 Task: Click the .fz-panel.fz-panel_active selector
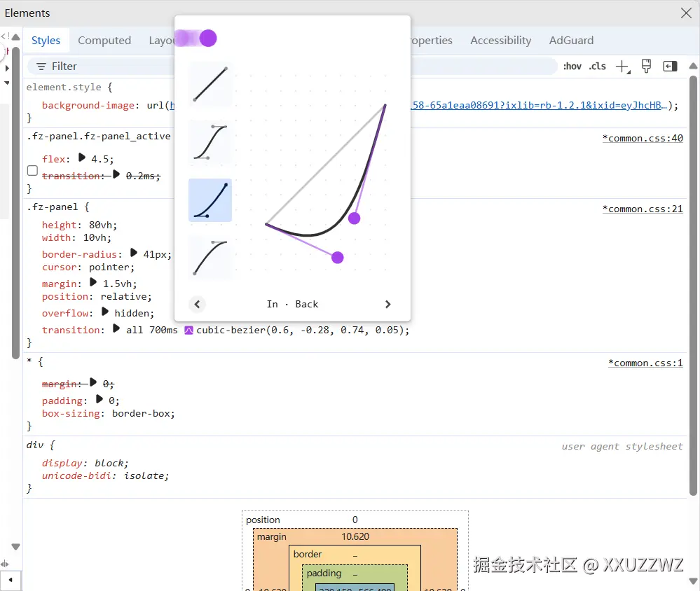click(x=99, y=136)
